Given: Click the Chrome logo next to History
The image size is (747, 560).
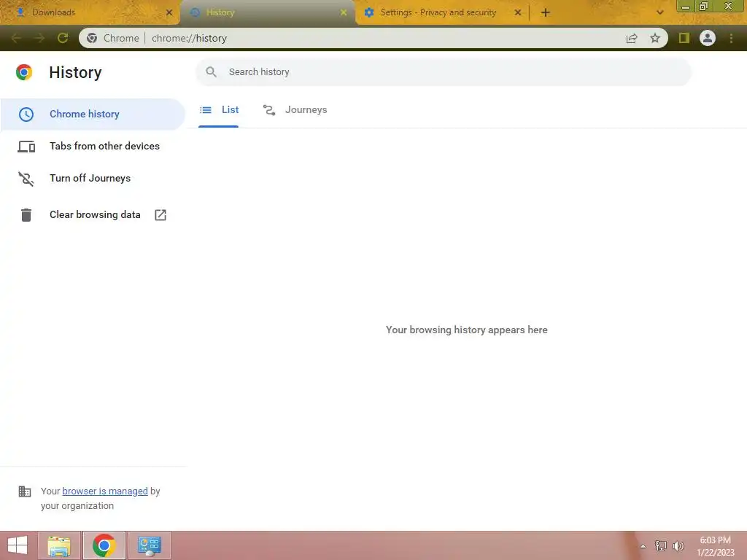Looking at the screenshot, I should 24,72.
